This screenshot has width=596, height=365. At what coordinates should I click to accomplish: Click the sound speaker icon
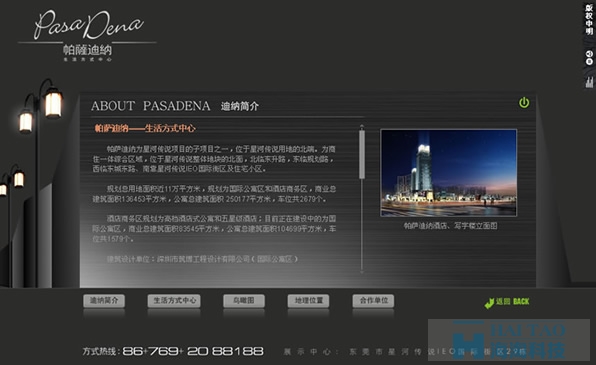pos(589,54)
